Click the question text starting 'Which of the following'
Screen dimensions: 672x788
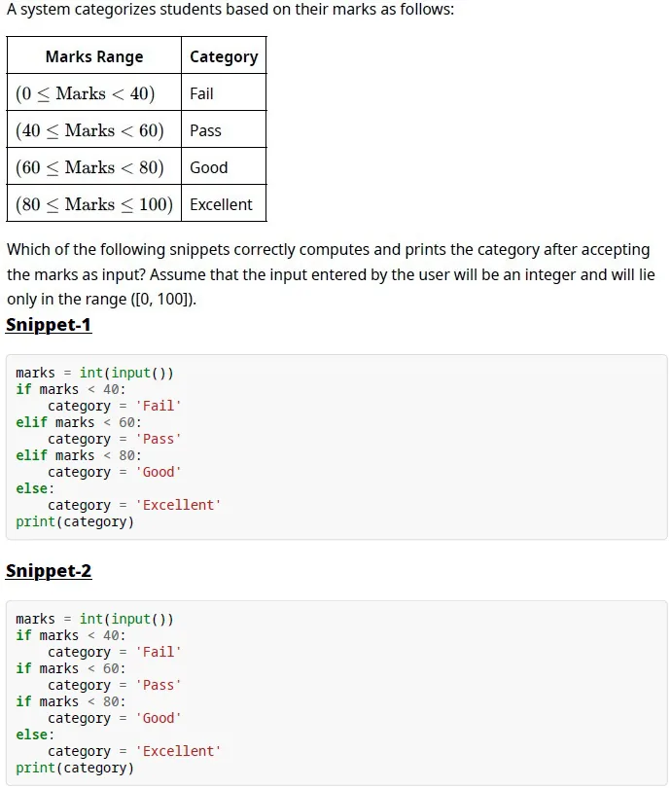331,274
